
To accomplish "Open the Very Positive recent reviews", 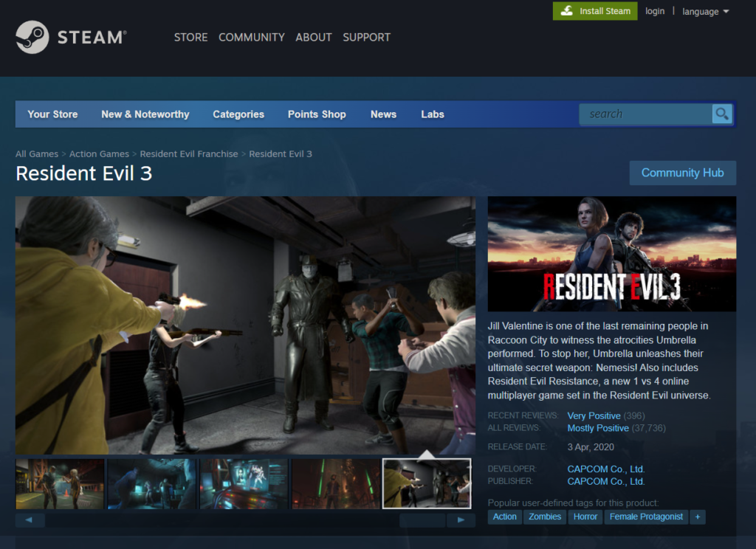I will (x=594, y=415).
